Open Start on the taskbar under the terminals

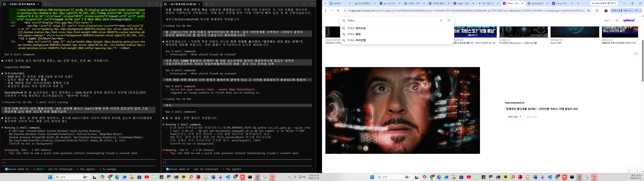(x=50, y=177)
